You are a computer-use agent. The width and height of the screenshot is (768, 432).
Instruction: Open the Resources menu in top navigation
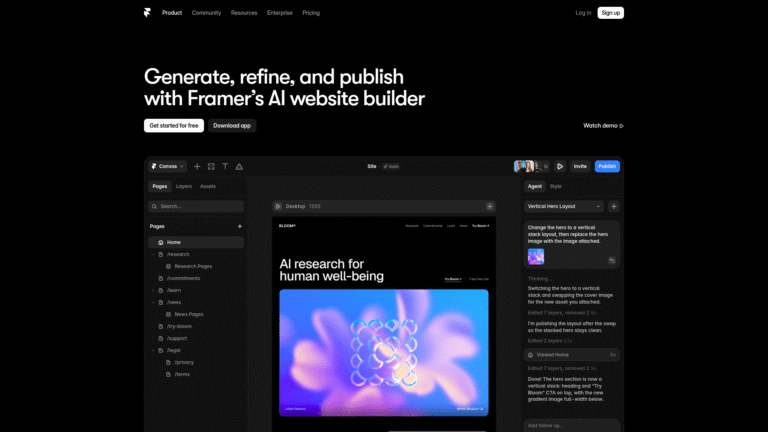[244, 13]
